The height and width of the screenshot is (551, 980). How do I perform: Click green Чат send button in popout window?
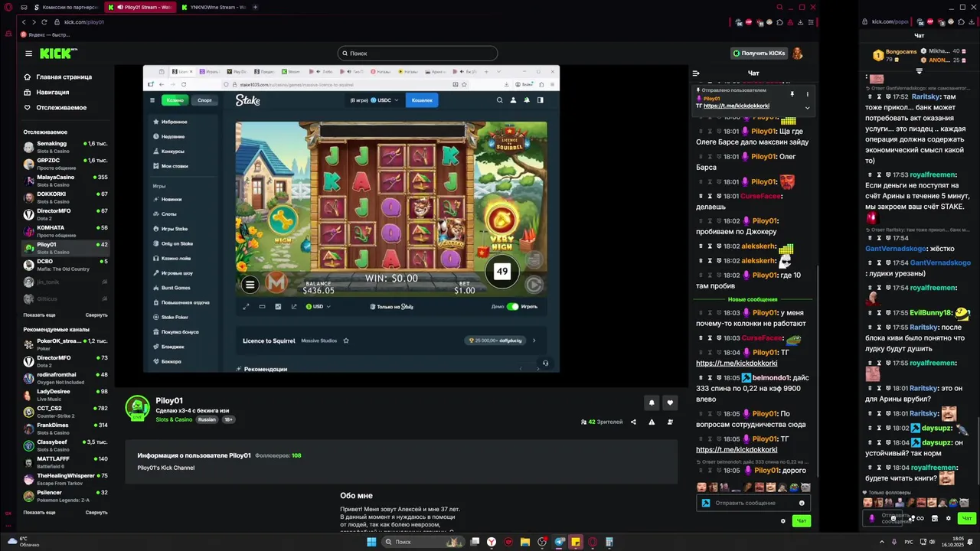[966, 518]
